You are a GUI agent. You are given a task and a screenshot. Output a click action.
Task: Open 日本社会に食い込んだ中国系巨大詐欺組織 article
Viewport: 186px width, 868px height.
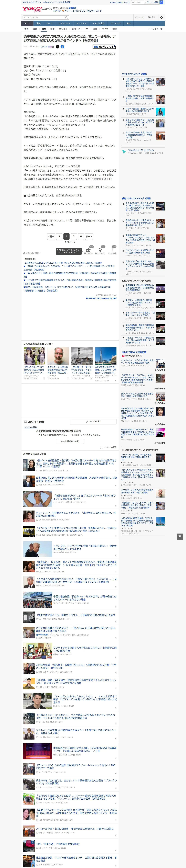coord(76,479)
